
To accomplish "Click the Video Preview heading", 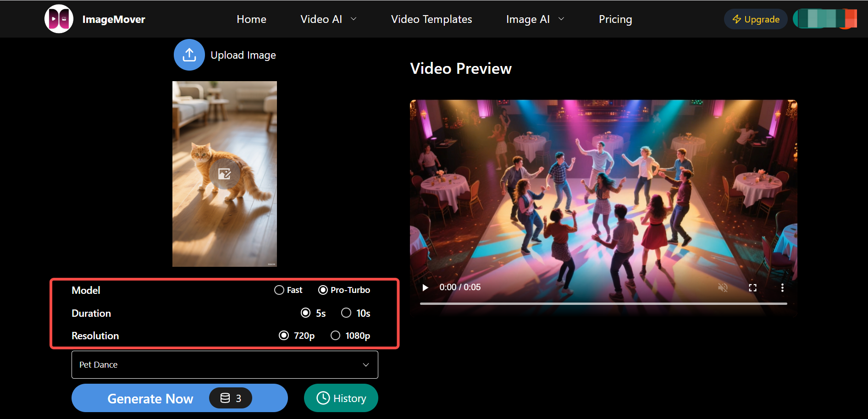I will [x=461, y=68].
